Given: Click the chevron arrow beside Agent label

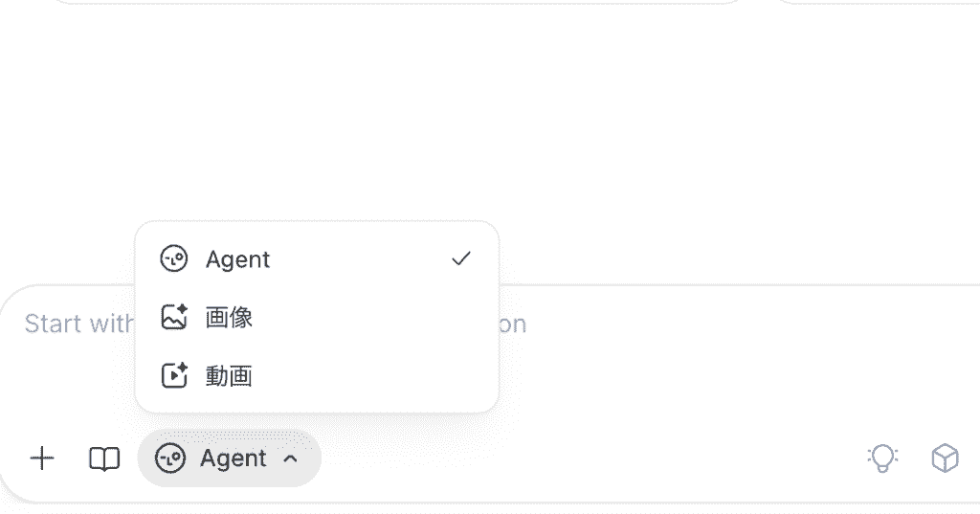Looking at the screenshot, I should pos(290,459).
